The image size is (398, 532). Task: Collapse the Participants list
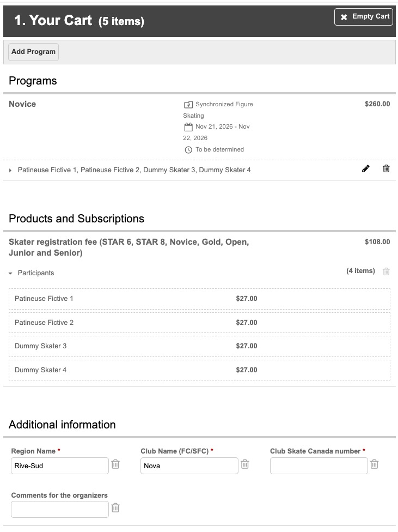pyautogui.click(x=10, y=273)
